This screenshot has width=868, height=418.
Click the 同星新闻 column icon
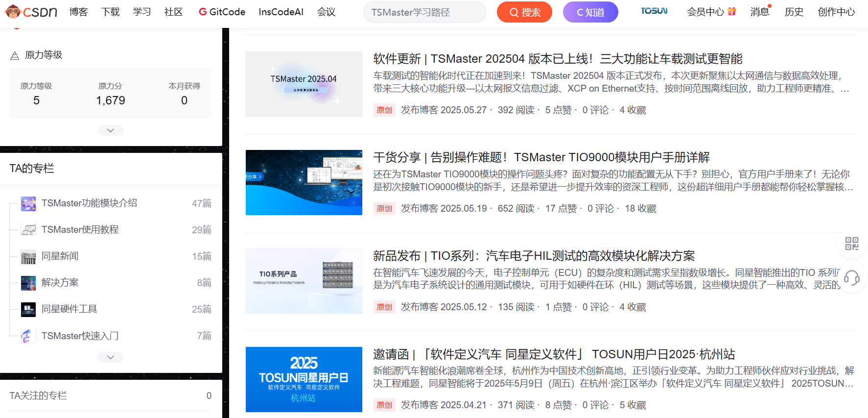(x=28, y=256)
